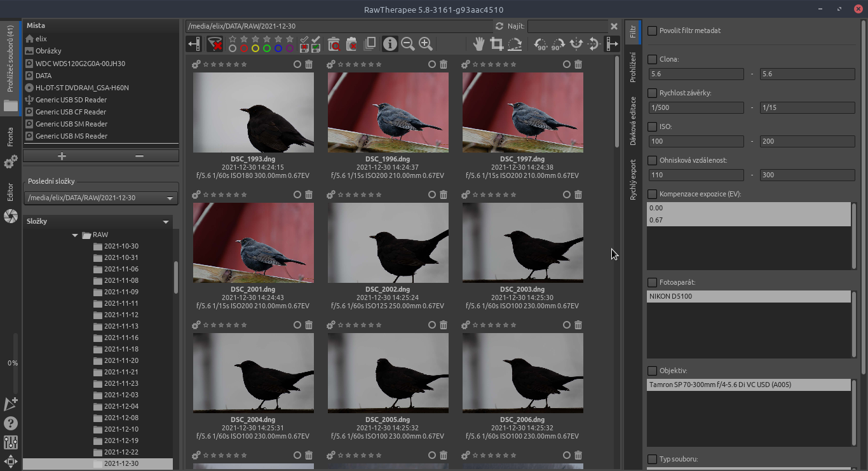Toggle the right panel visibility arrow icon

click(x=611, y=44)
